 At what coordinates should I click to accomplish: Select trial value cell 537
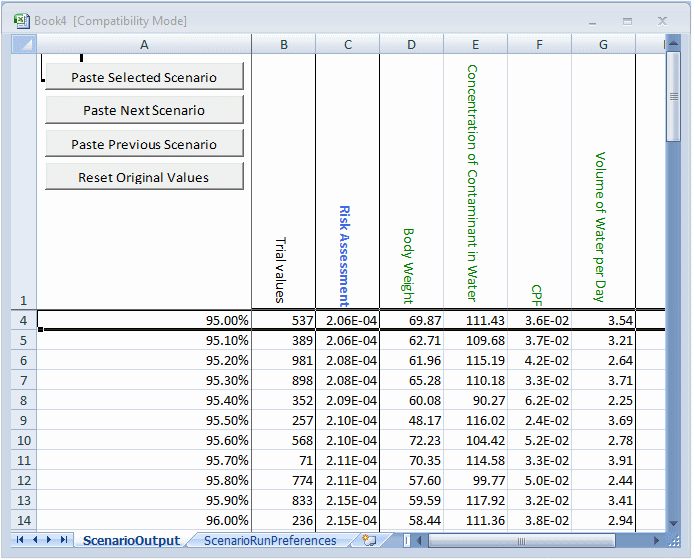[283, 320]
